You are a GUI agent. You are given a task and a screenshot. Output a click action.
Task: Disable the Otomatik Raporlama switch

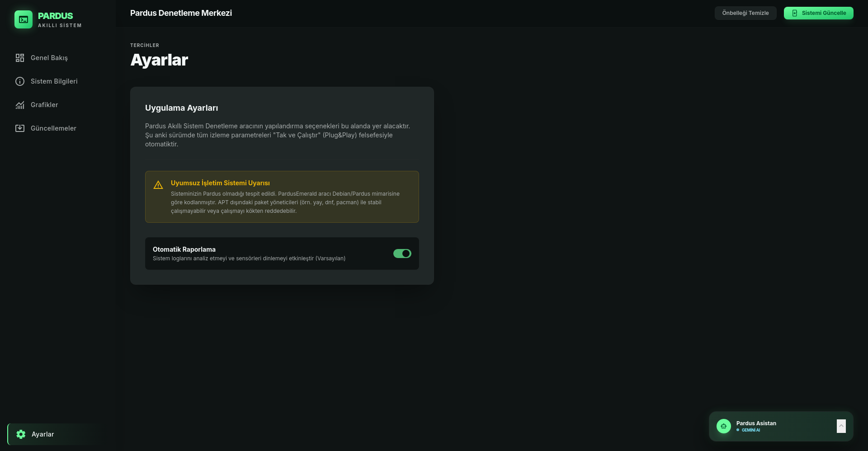point(402,254)
